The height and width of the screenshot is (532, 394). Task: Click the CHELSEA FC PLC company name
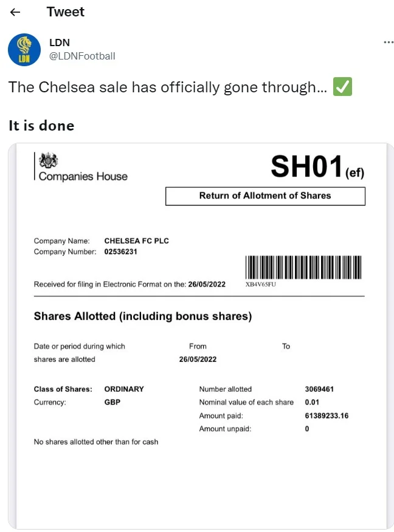[136, 240]
